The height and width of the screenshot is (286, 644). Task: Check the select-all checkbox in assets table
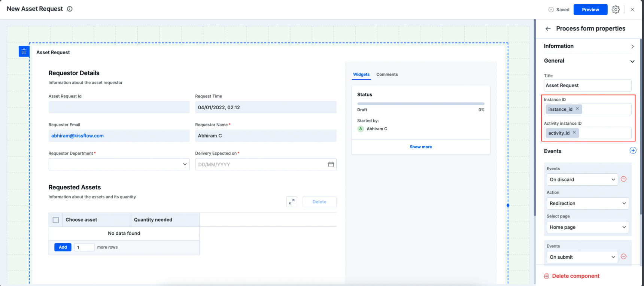[x=56, y=220]
